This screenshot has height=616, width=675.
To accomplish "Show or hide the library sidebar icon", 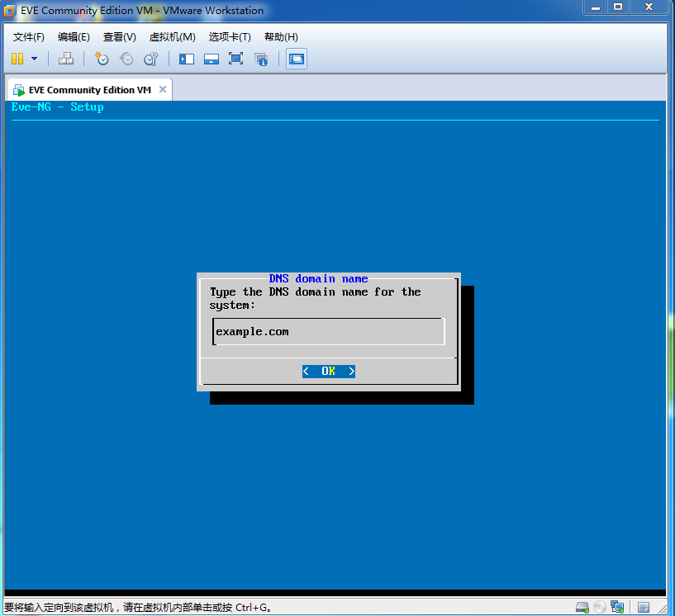I will [187, 59].
